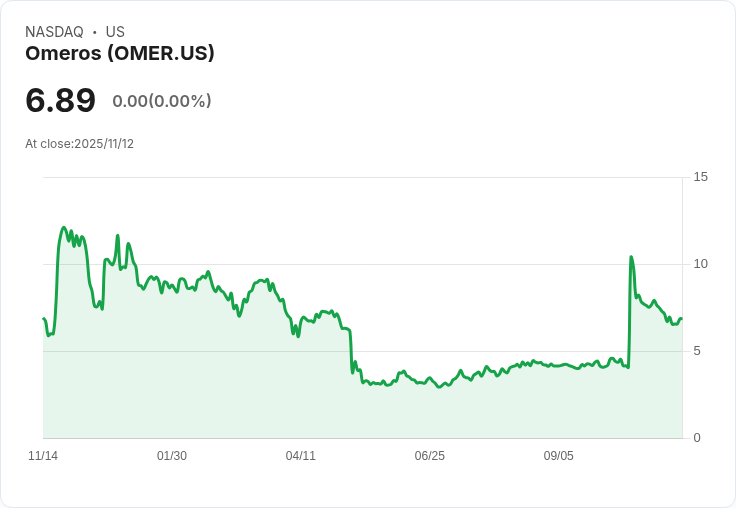Click the 0.00(0.00%) change value

[162, 101]
